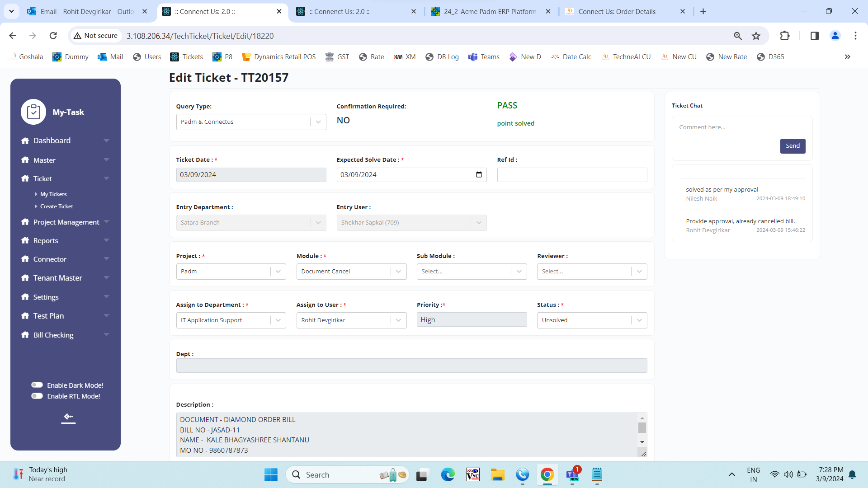This screenshot has width=868, height=488.
Task: Click the Description box scrollbar thumb
Action: (642, 427)
